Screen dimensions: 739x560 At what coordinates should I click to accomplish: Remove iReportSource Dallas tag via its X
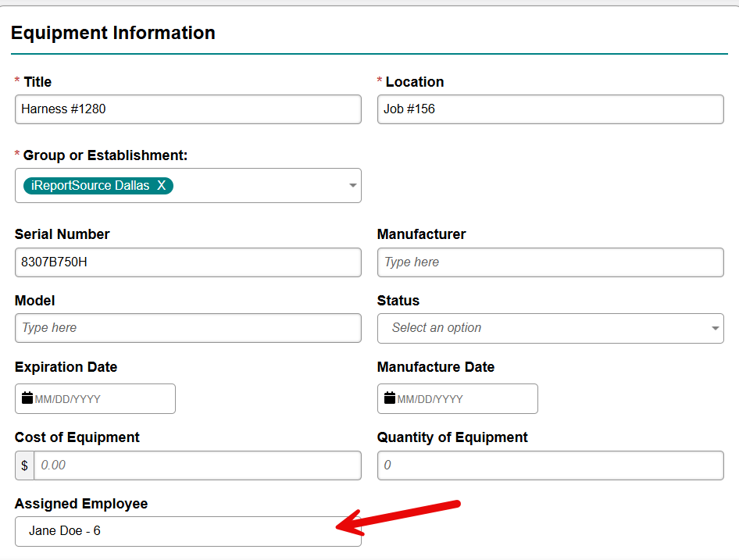(162, 185)
